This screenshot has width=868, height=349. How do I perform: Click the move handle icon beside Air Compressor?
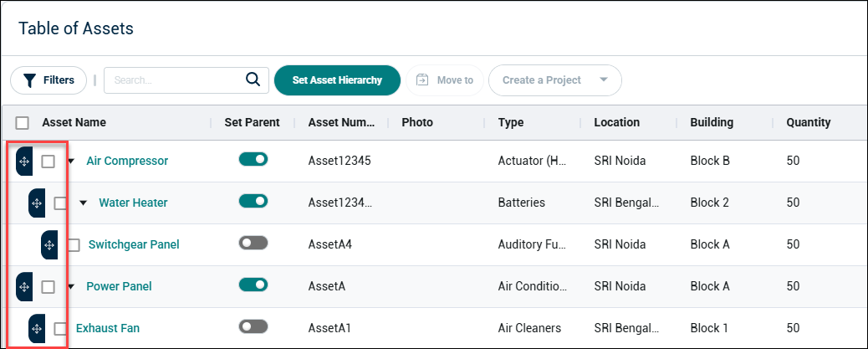tap(24, 162)
